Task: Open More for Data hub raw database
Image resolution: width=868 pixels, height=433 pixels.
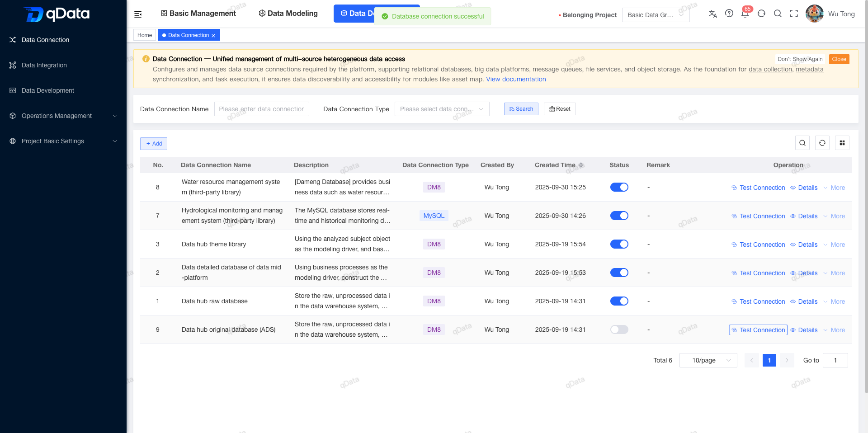Action: (835, 301)
